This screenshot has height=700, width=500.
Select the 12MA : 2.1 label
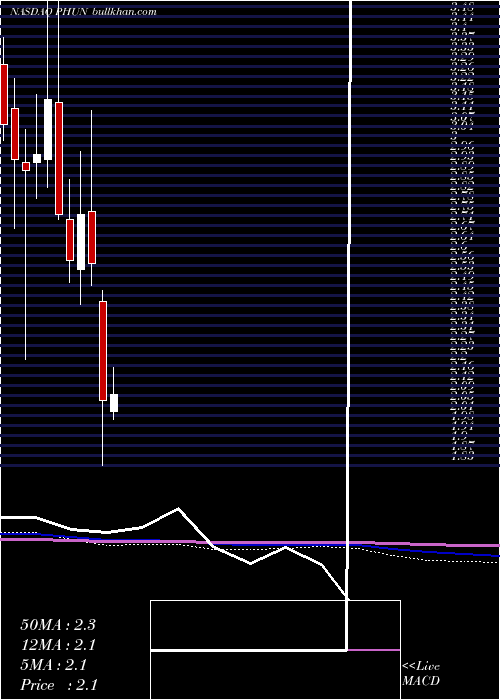tap(58, 645)
